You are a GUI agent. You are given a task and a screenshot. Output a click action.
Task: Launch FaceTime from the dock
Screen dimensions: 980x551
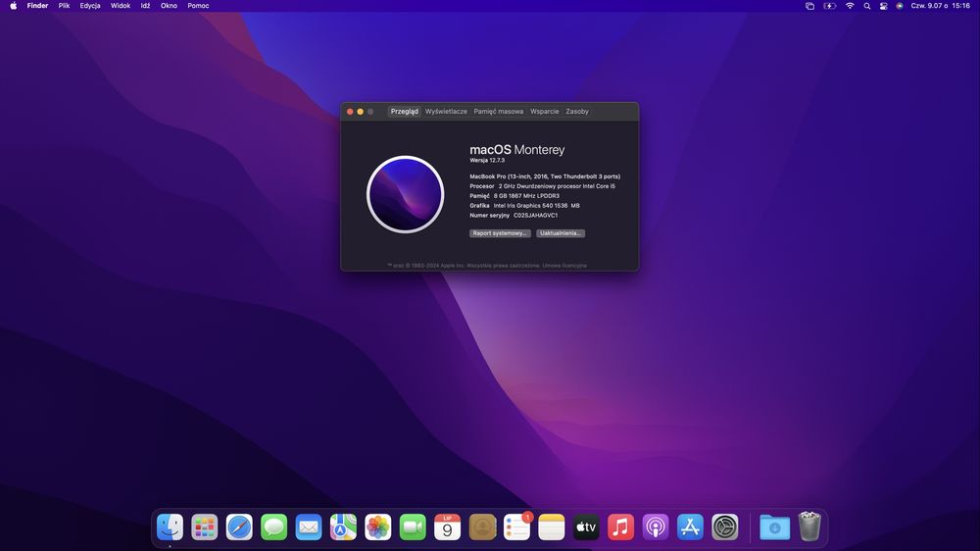click(413, 527)
